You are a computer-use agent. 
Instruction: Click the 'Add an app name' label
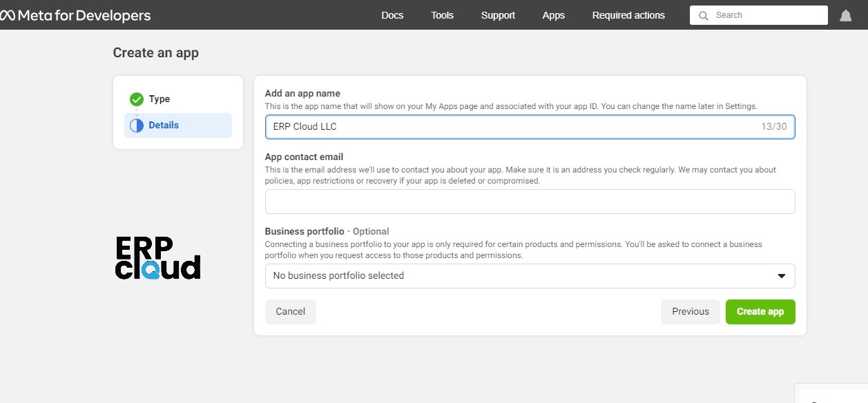302,93
